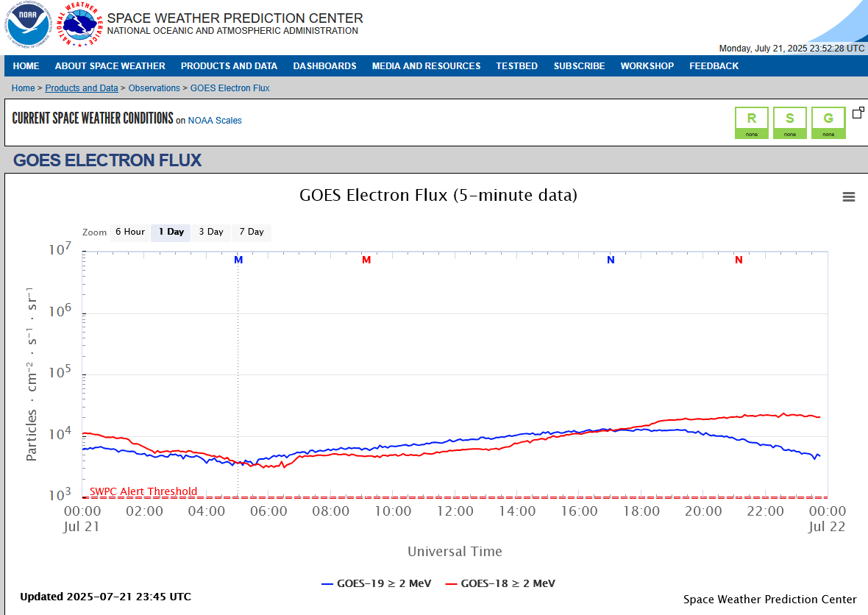Viewport: 868px width, 615px height.
Task: Toggle GOES-18 ≥ 2 MeV legend series
Action: (500, 583)
